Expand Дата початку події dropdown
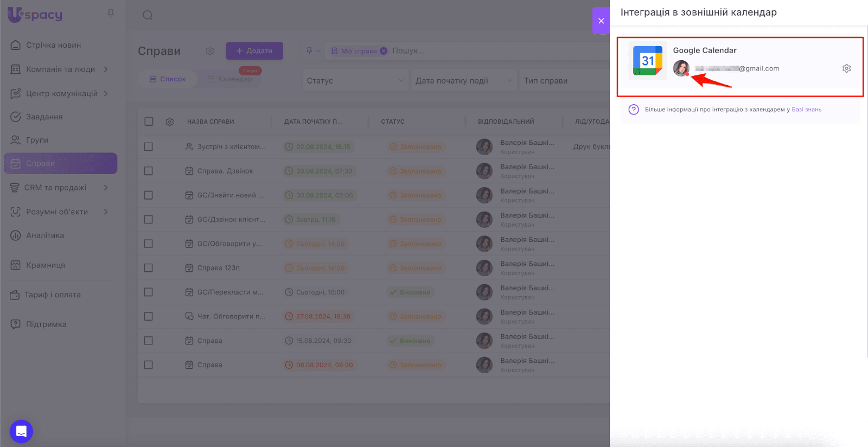The width and height of the screenshot is (868, 447). point(463,81)
